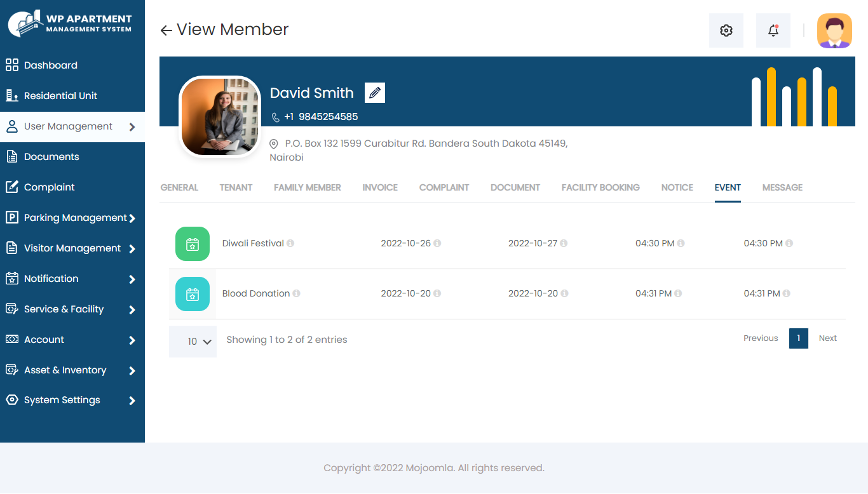
Task: Expand the Notification submenu chevron
Action: click(x=132, y=279)
